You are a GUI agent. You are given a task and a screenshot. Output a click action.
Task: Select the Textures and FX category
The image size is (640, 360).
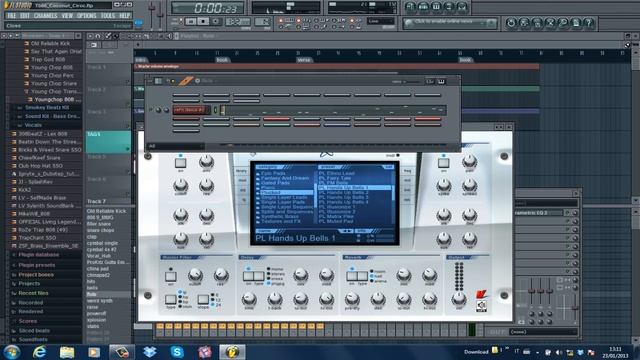point(281,221)
